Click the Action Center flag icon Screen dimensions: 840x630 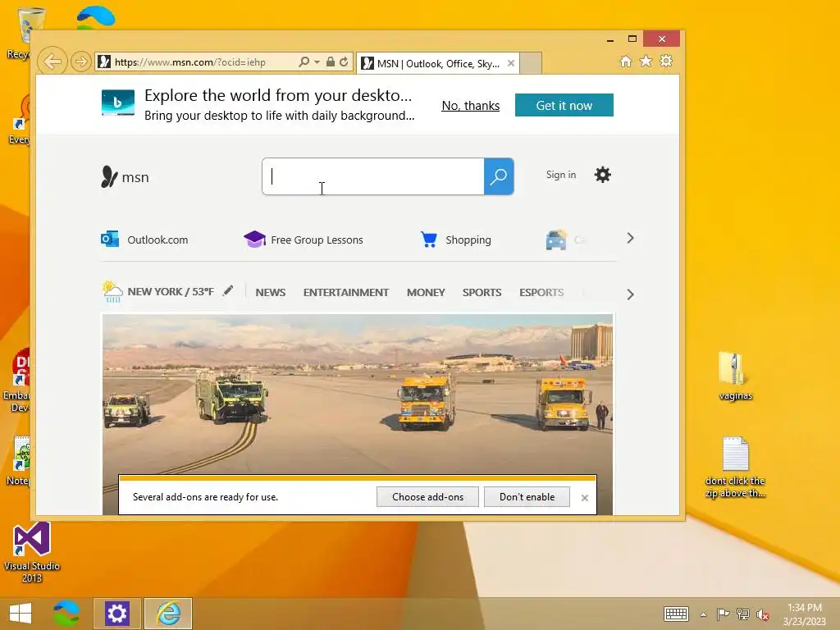723,614
